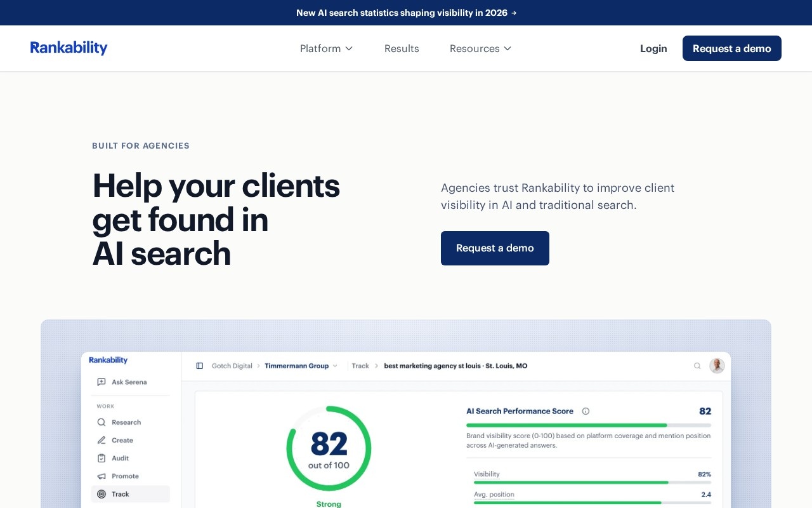
Task: Open the Audit clipboard icon
Action: [101, 458]
